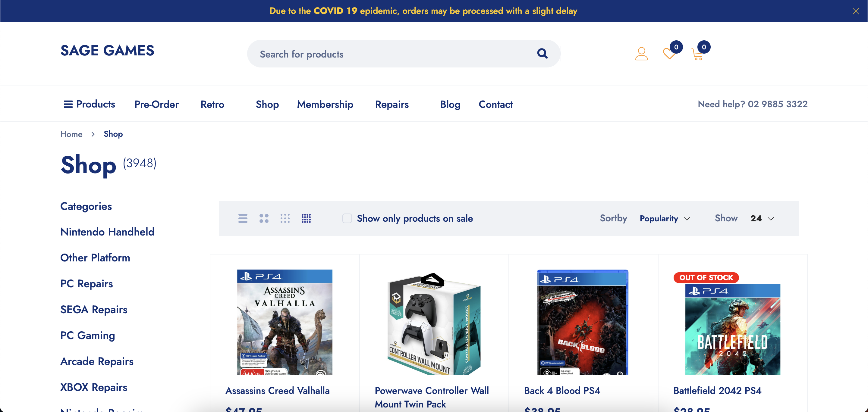Dismiss the COVID 19 notice banner
The height and width of the screenshot is (412, 868).
[x=856, y=11]
